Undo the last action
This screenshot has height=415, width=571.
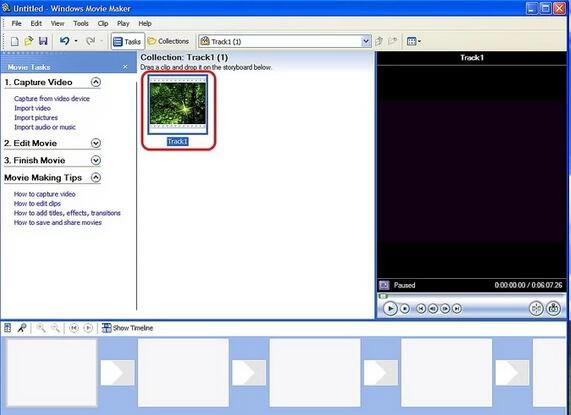coord(64,41)
